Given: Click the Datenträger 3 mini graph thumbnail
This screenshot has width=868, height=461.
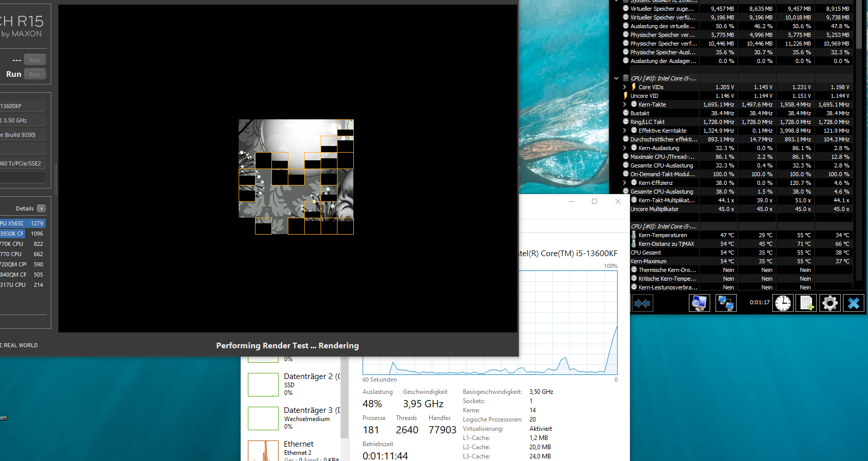Looking at the screenshot, I should [263, 418].
